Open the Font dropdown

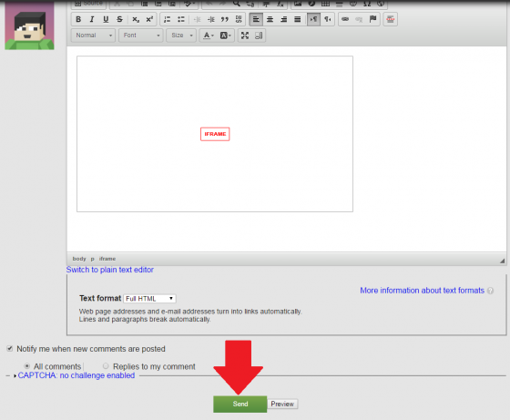tap(141, 36)
